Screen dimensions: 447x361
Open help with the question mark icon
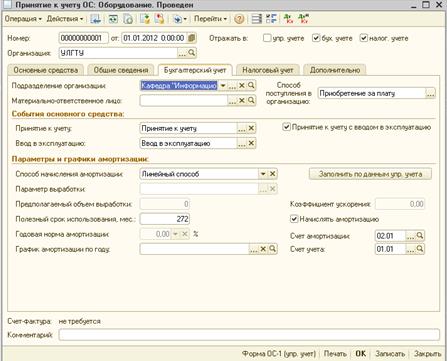pyautogui.click(x=239, y=19)
